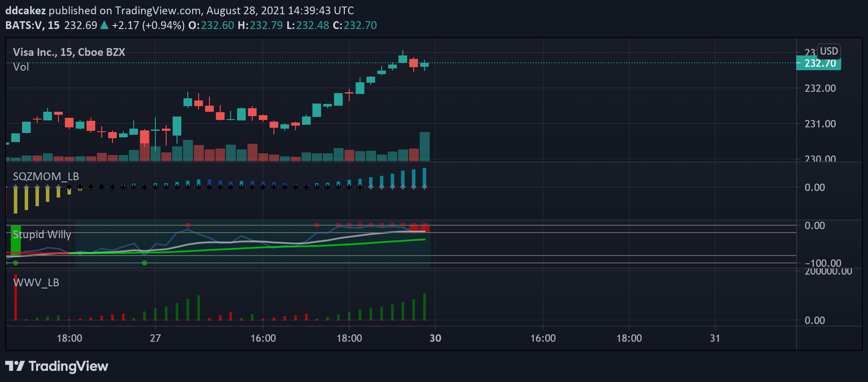Click the red bar at the WWV_LB start
Viewport: 868px width, 382px height.
click(16, 297)
